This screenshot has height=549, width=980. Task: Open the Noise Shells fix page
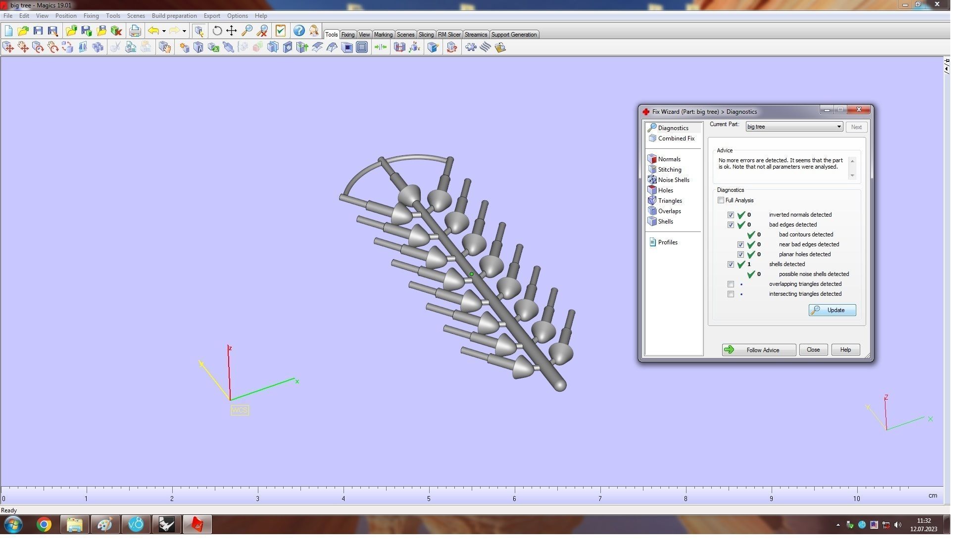pyautogui.click(x=673, y=180)
